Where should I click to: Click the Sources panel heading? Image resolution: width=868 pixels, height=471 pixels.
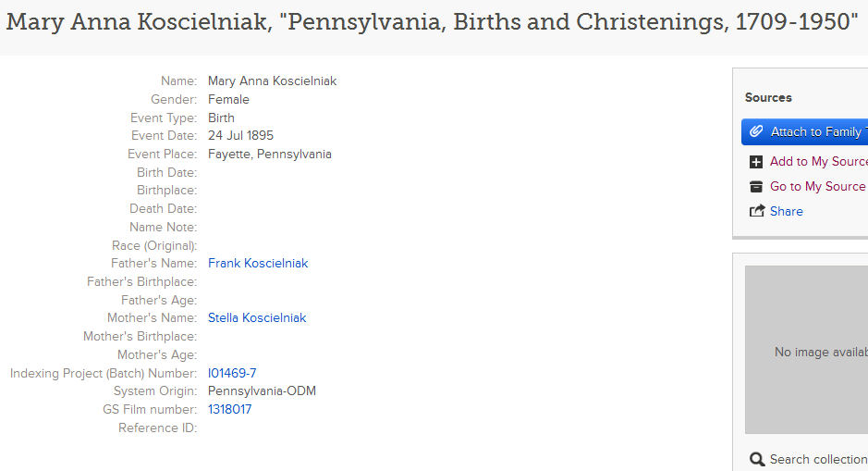pyautogui.click(x=768, y=98)
